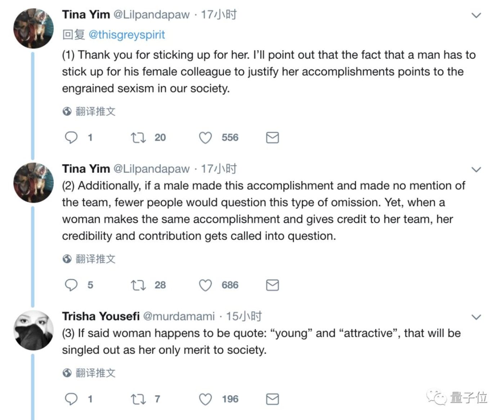Like the tweet with 556 likes

point(205,138)
